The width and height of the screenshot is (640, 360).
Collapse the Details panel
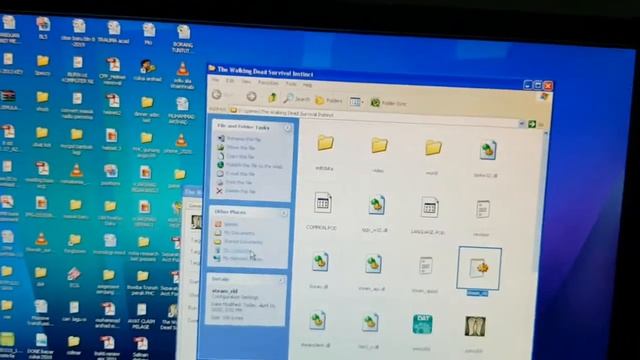pos(281,281)
